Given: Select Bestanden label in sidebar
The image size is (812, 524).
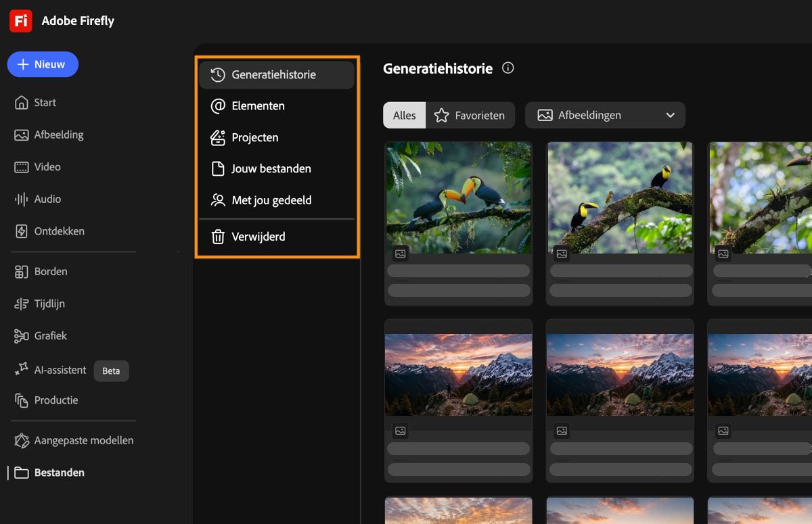Looking at the screenshot, I should (60, 473).
